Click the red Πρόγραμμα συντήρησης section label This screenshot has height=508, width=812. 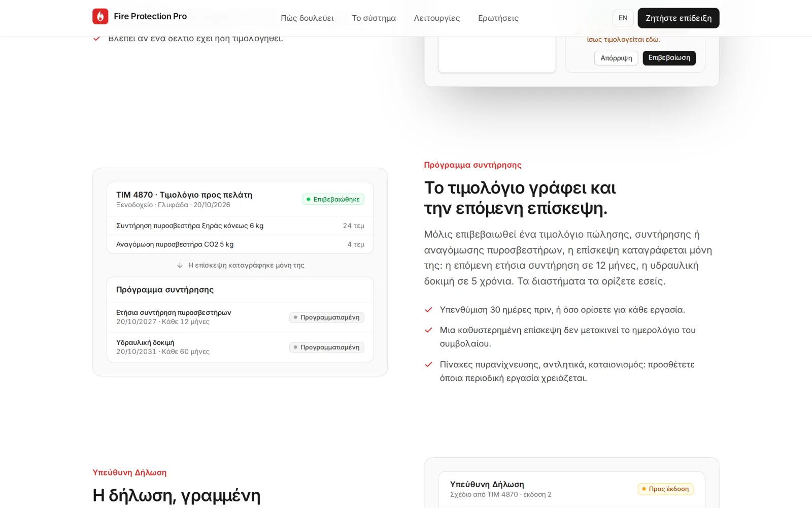pyautogui.click(x=472, y=165)
